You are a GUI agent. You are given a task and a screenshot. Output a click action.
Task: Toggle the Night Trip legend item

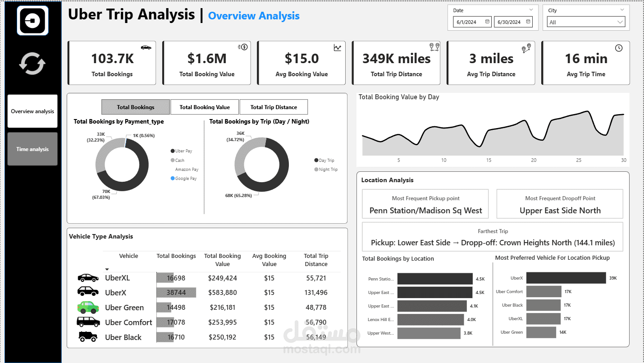coord(326,170)
